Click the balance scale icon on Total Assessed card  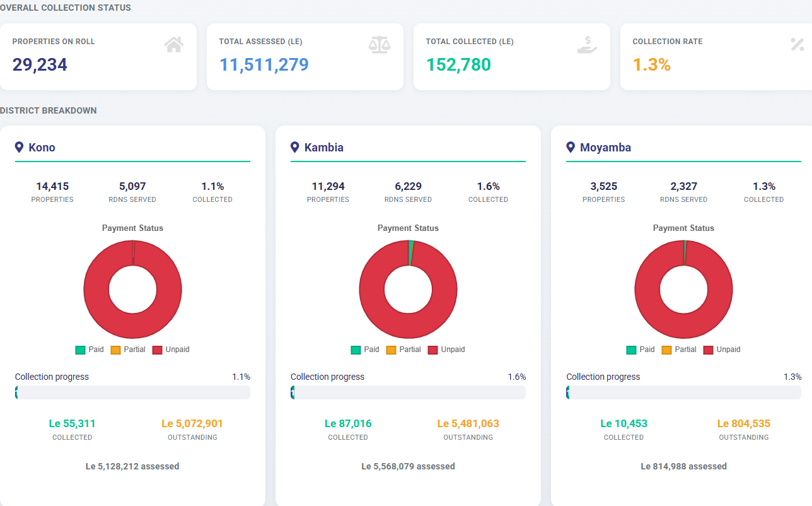click(x=380, y=44)
